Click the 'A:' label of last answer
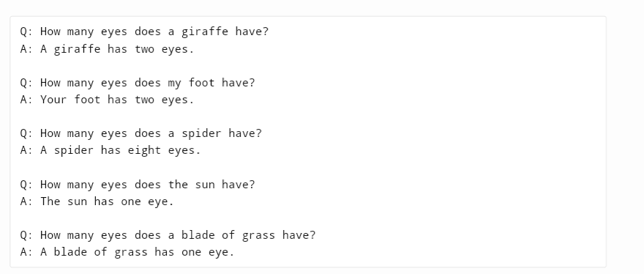 point(26,252)
